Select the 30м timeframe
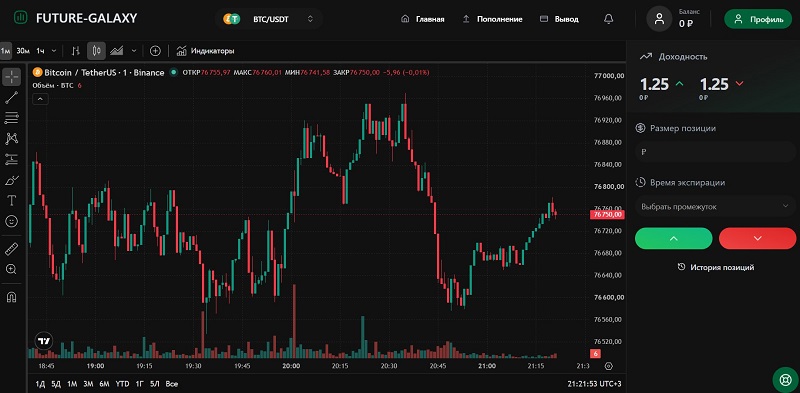This screenshot has height=393, width=800. pos(23,51)
